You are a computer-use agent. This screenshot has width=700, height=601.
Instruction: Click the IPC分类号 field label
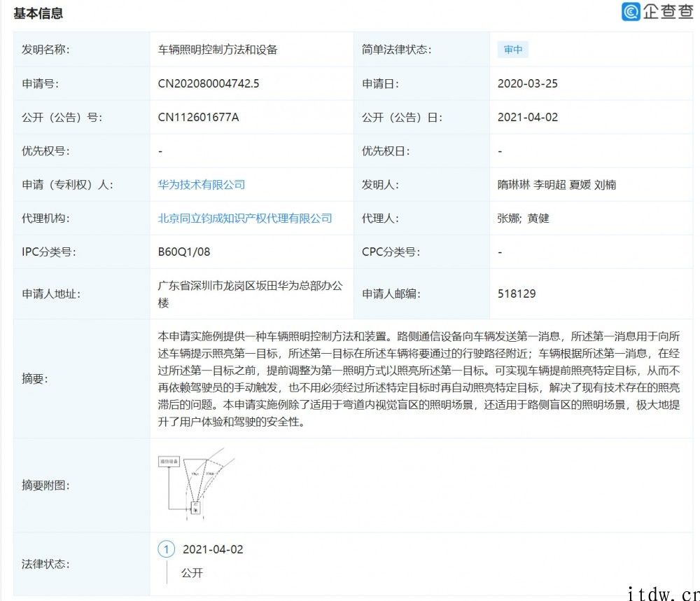click(x=49, y=252)
